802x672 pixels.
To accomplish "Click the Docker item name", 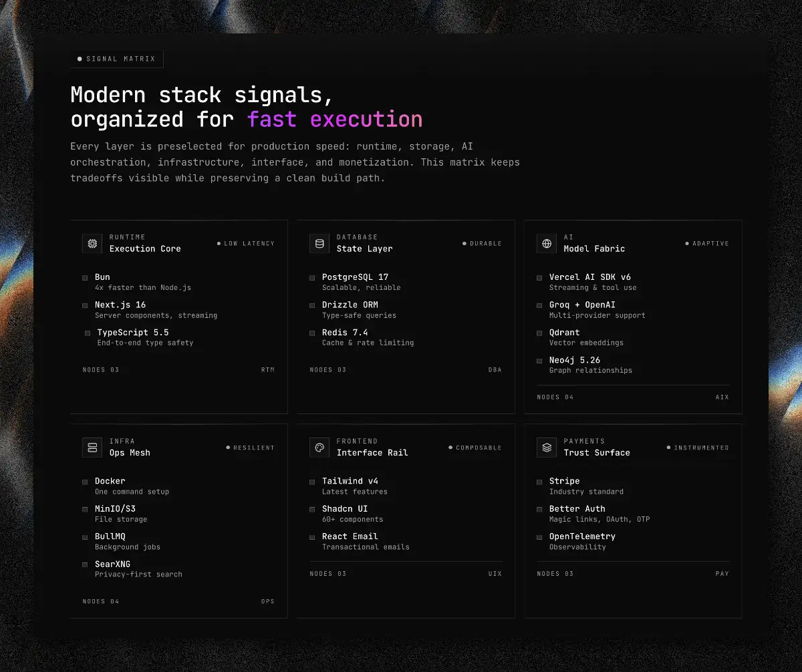I will tap(110, 481).
